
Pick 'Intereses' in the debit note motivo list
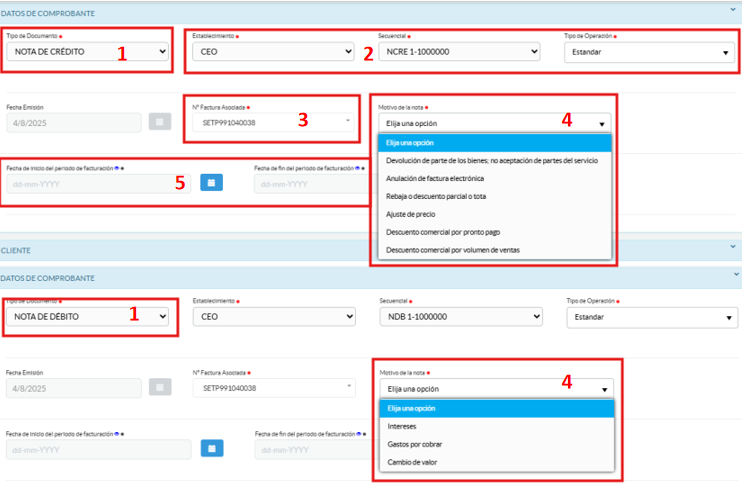click(x=402, y=426)
